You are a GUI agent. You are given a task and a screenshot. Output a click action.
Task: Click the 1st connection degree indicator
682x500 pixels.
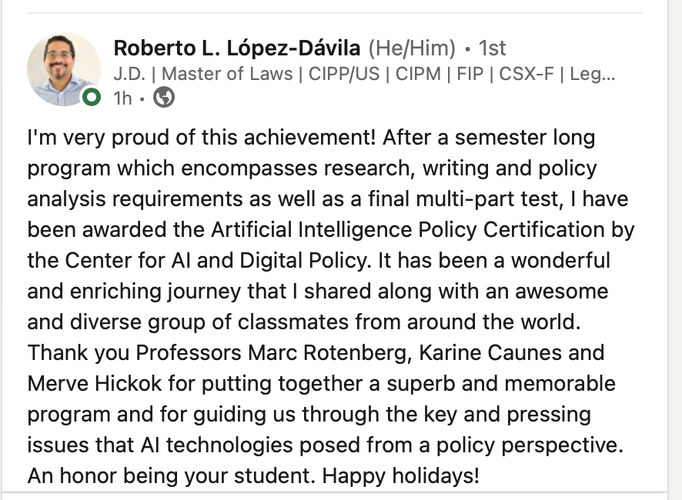(x=492, y=48)
